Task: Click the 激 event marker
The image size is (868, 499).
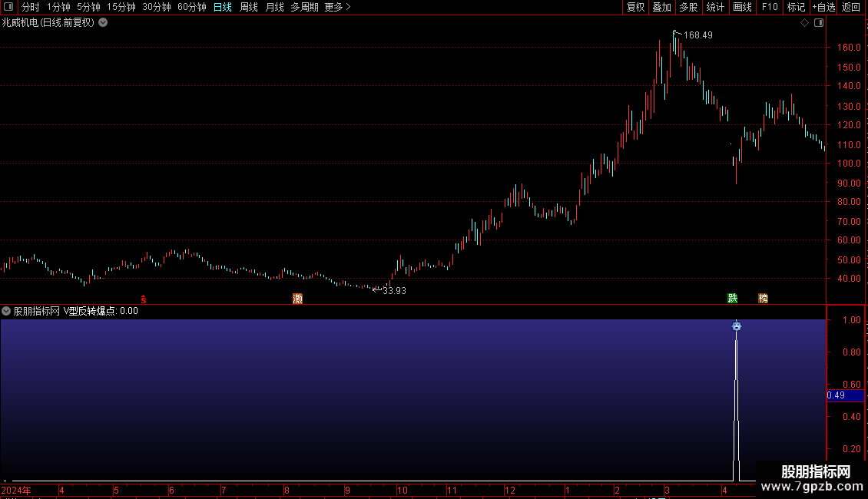Action: (x=298, y=299)
